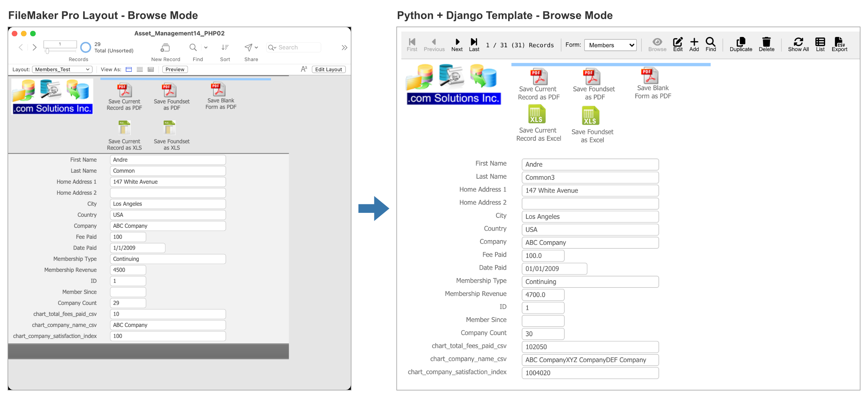Click Save Current Record as Excel icon
The image size is (868, 398).
pyautogui.click(x=537, y=114)
